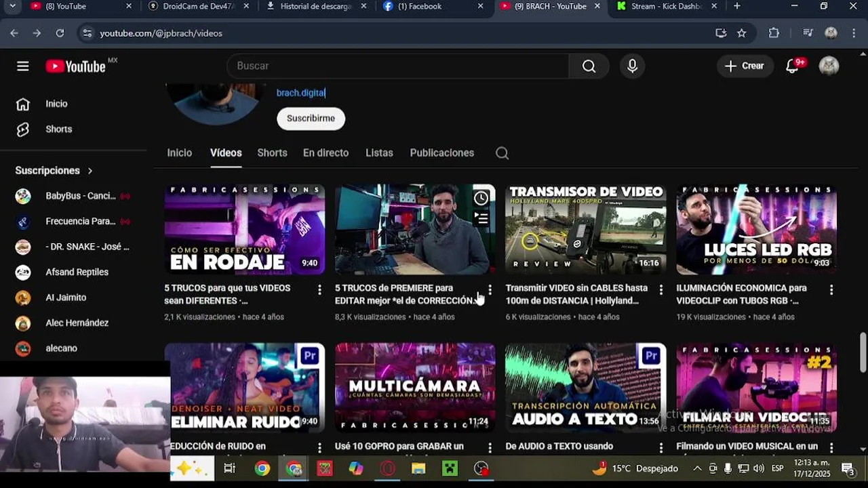Bookmark this page with the star icon
Viewport: 868px width, 488px height.
click(742, 33)
